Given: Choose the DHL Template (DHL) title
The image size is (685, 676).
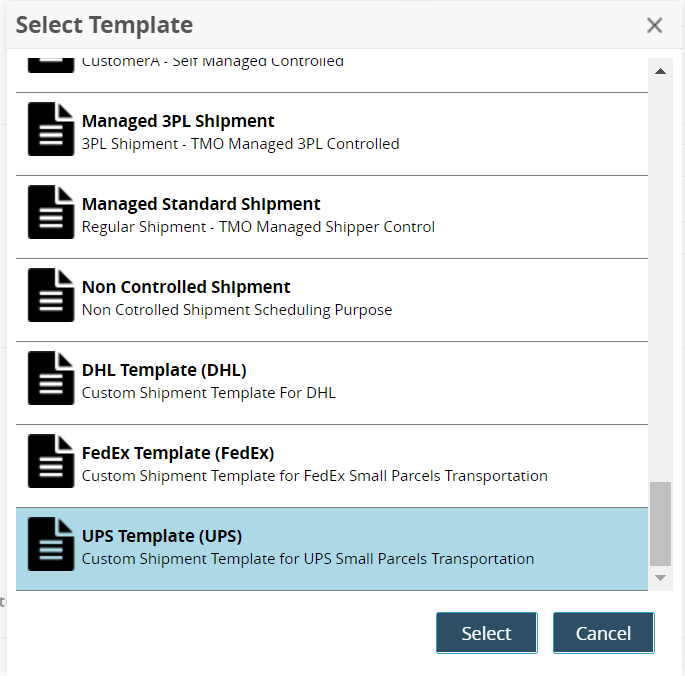Looking at the screenshot, I should (164, 370).
